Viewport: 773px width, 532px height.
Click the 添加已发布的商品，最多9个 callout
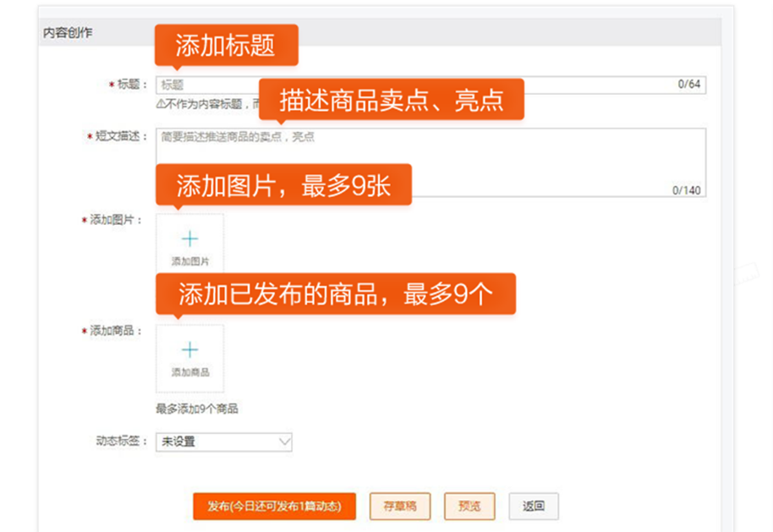pos(335,293)
